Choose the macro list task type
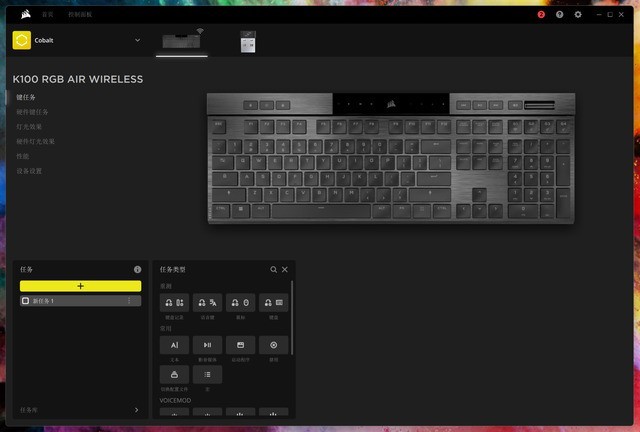This screenshot has height=432, width=640. 207,374
